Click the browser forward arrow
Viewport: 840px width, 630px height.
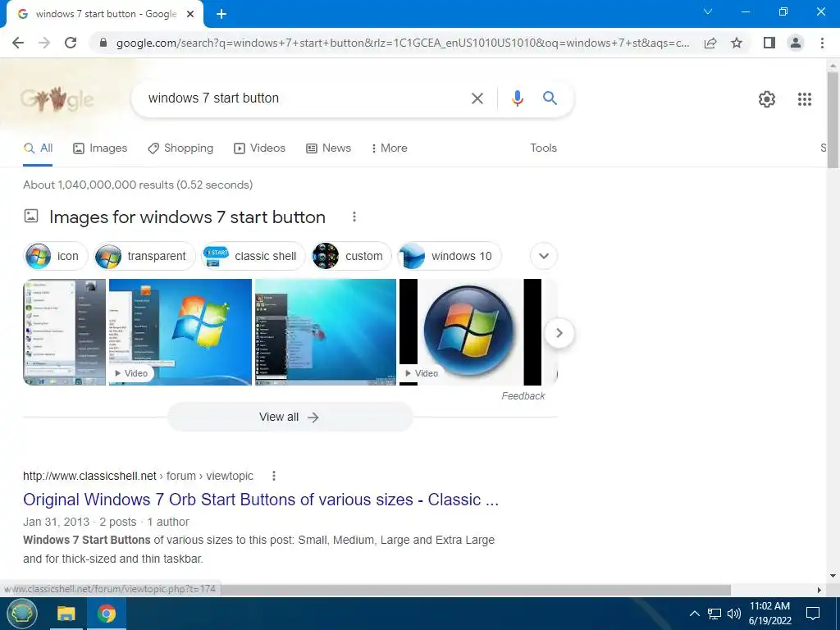tap(44, 43)
